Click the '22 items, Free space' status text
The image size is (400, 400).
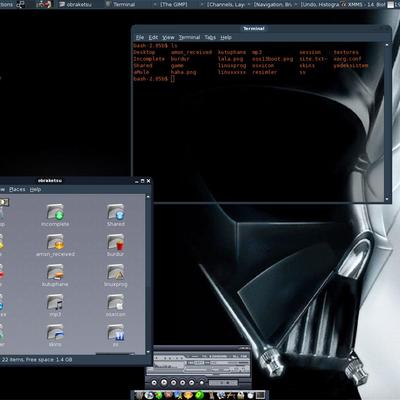[37, 360]
